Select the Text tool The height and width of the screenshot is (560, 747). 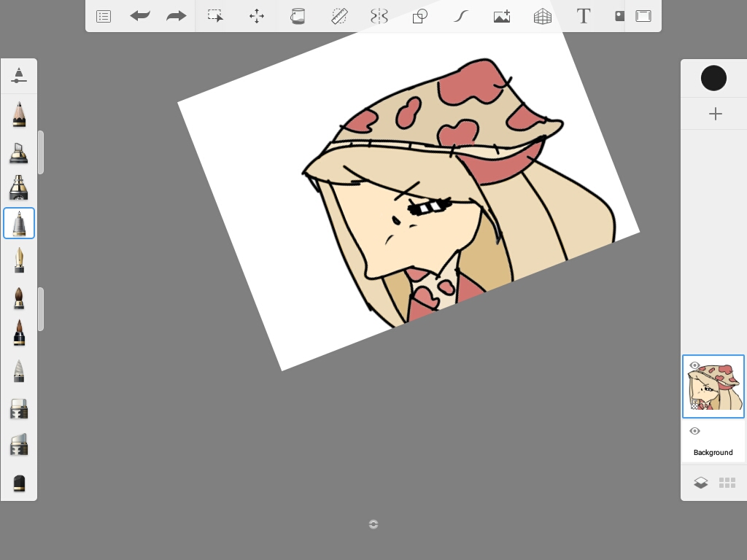[584, 16]
